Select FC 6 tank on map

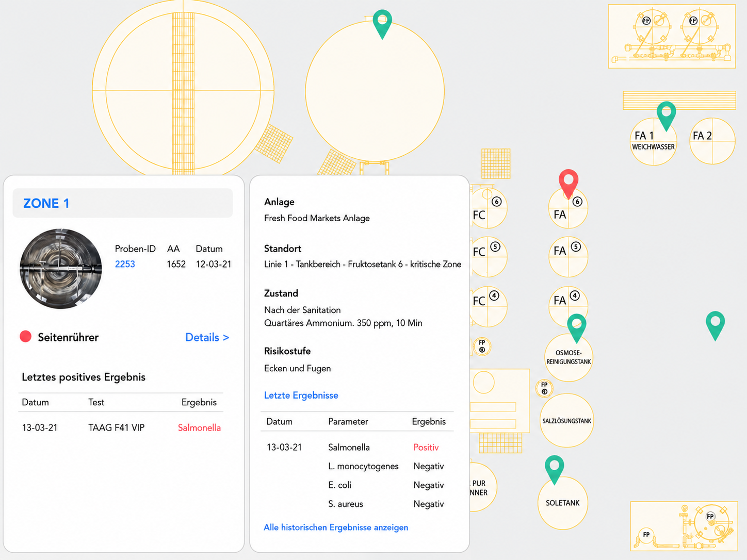[x=488, y=208]
